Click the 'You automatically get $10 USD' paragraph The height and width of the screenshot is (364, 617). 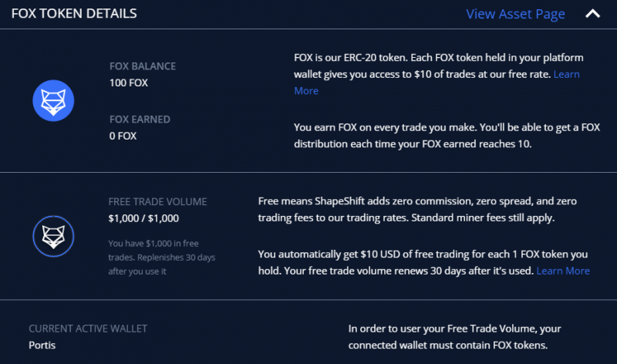(423, 262)
